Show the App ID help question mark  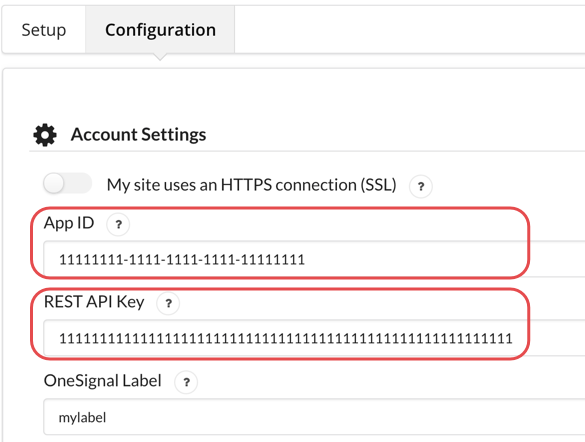pos(118,224)
